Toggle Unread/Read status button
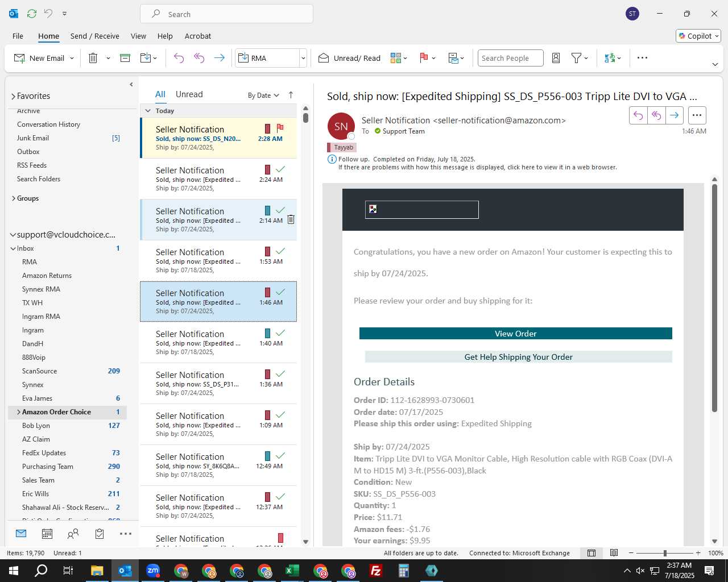728x582 pixels. pyautogui.click(x=349, y=58)
